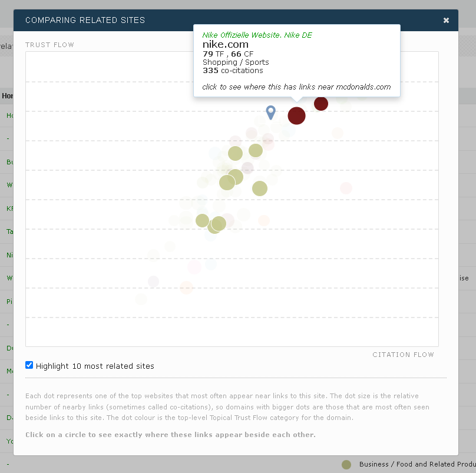This screenshot has height=473, width=476.
Task: Click the green 'Nike Offizielle Website' tooltip heading
Action: pos(257,35)
